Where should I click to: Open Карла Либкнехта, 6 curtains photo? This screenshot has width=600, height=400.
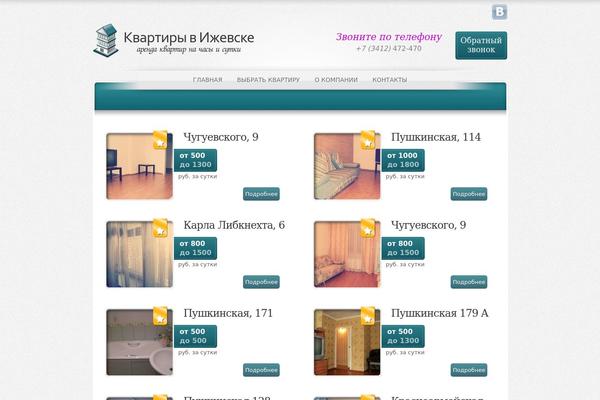140,254
